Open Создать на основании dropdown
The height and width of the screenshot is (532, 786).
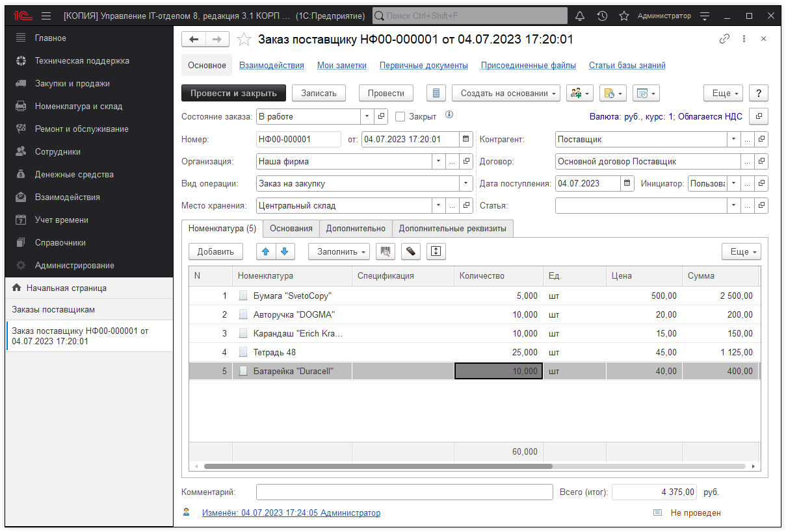click(x=506, y=94)
